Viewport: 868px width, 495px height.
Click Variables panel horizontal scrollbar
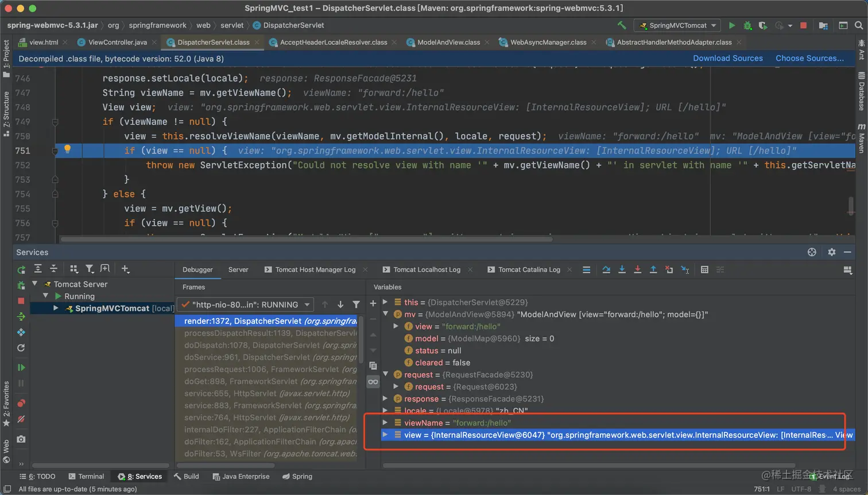[x=590, y=465]
